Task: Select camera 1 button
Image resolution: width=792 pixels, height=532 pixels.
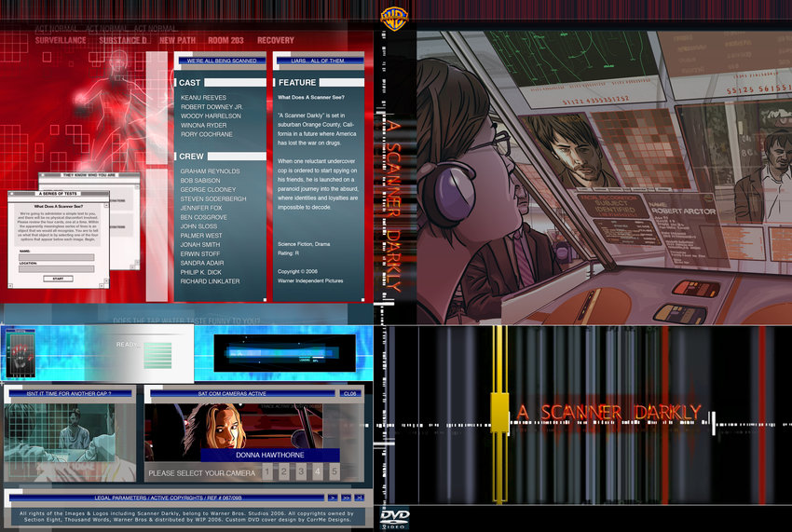Action: tap(267, 471)
